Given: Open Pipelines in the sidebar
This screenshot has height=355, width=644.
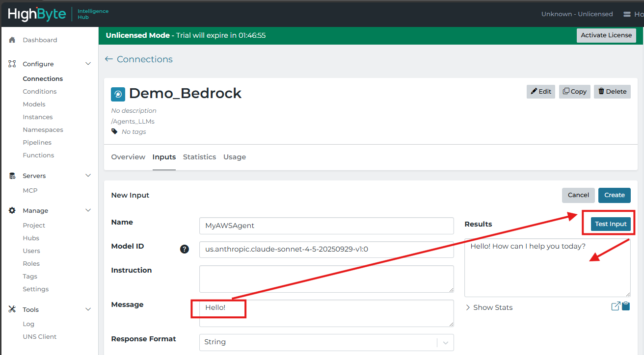Looking at the screenshot, I should click(x=37, y=142).
